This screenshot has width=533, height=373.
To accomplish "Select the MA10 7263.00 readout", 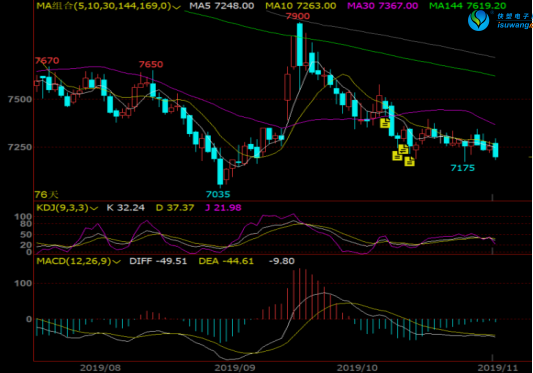I will pos(300,6).
